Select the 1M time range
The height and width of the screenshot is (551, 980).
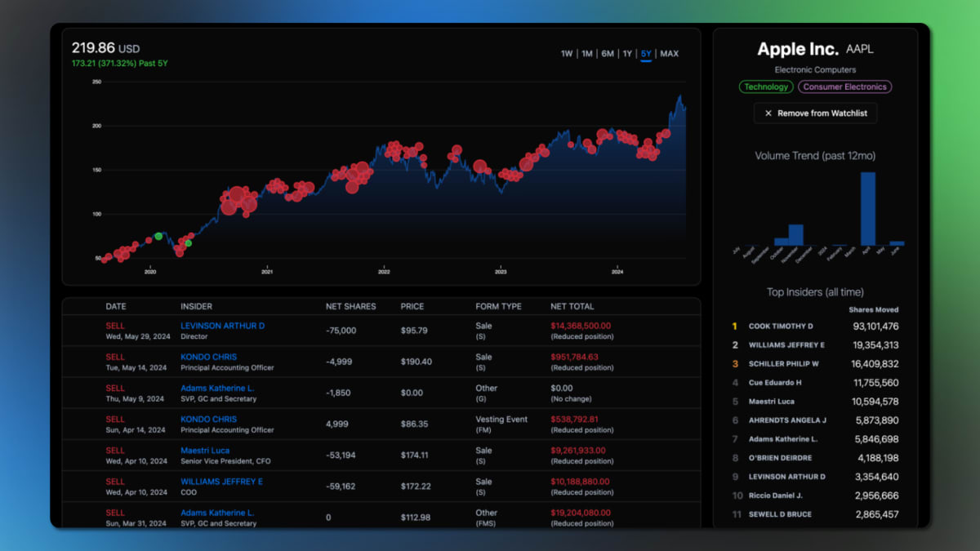coord(587,54)
